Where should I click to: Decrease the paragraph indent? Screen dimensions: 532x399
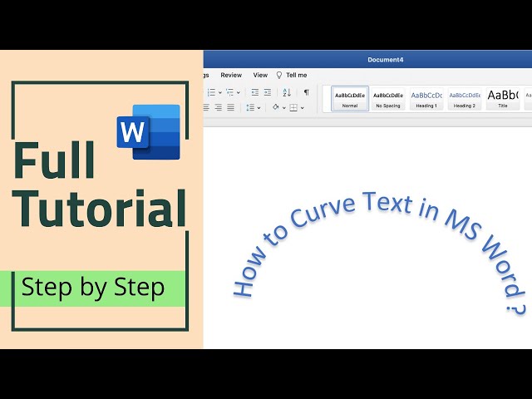(255, 92)
